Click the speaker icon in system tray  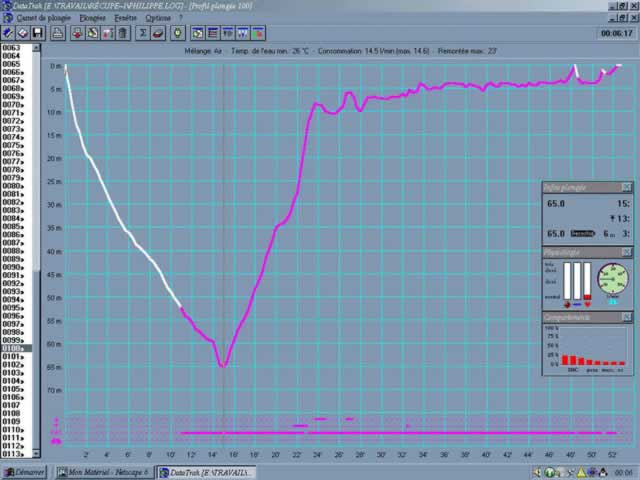tap(538, 473)
